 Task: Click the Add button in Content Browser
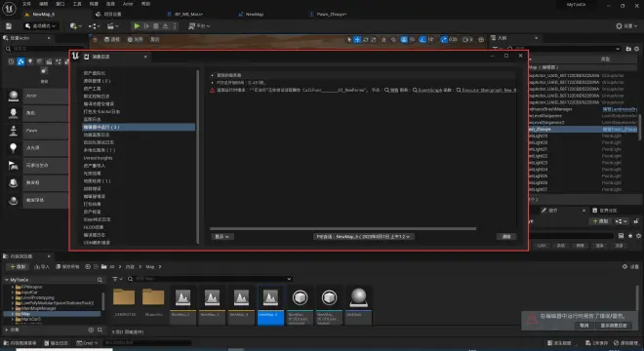click(x=18, y=267)
